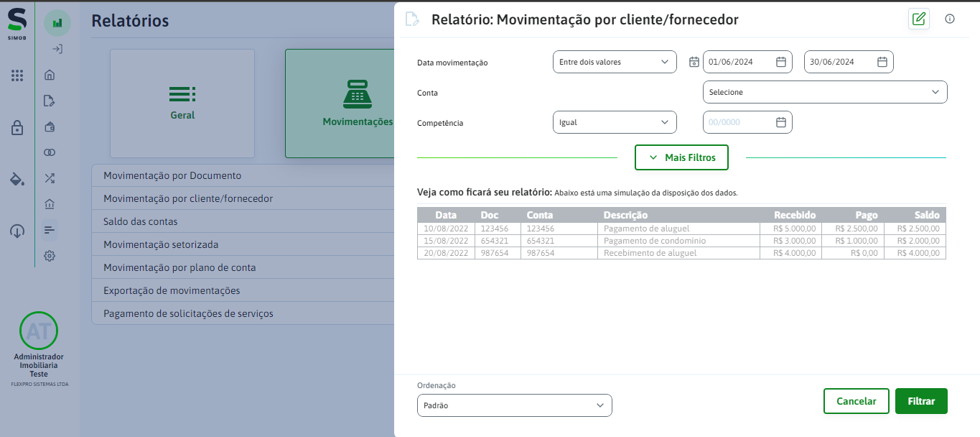
Task: Click the green edit report icon
Action: (x=918, y=19)
